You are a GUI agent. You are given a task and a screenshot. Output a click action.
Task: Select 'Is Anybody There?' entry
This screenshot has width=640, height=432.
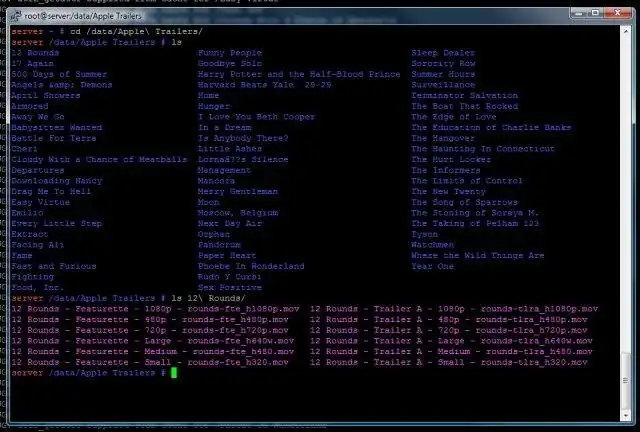pos(243,138)
